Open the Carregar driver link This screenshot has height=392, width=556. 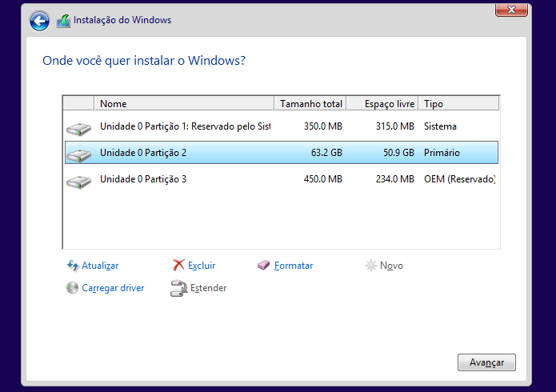113,288
